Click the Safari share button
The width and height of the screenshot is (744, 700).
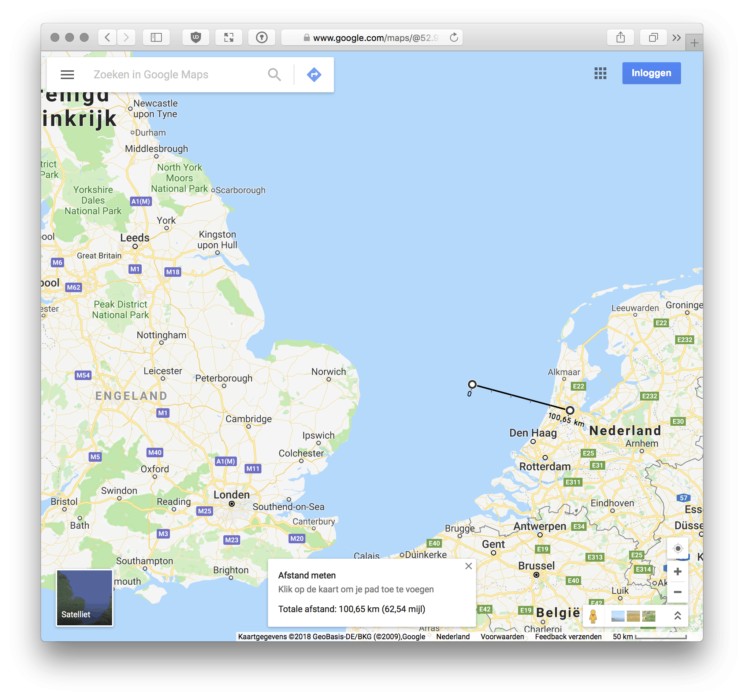point(621,37)
